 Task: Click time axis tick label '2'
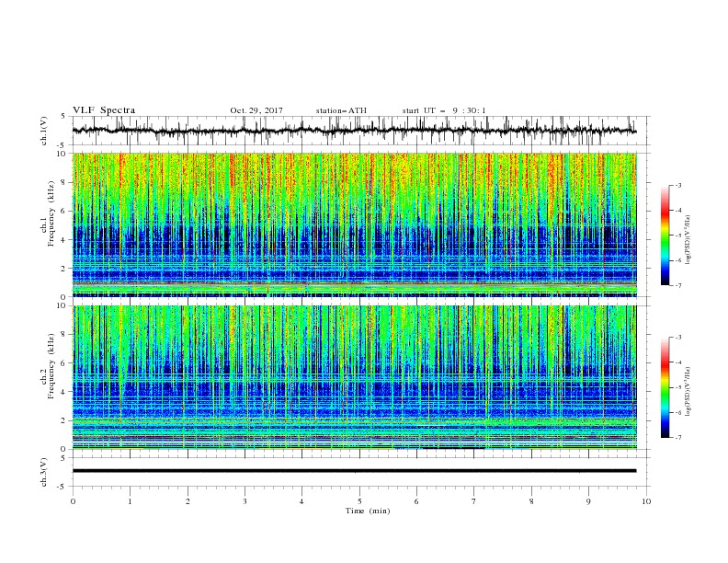tap(188, 501)
